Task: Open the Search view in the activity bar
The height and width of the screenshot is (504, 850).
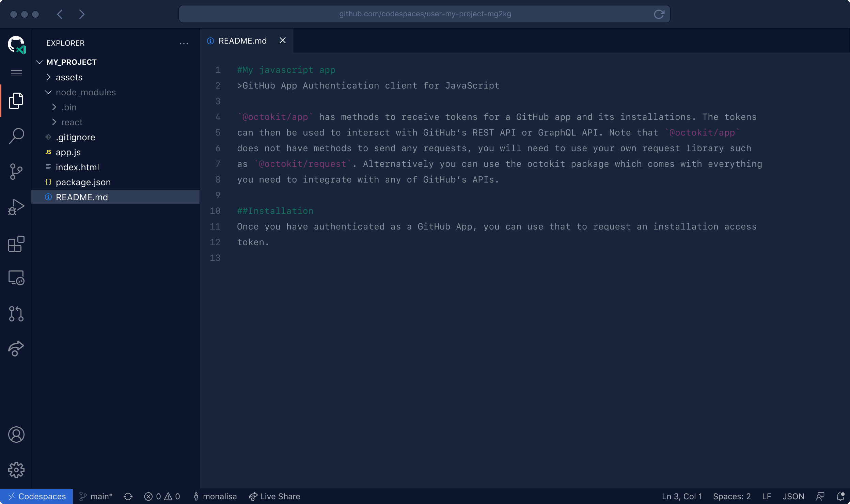Action: pyautogui.click(x=16, y=136)
